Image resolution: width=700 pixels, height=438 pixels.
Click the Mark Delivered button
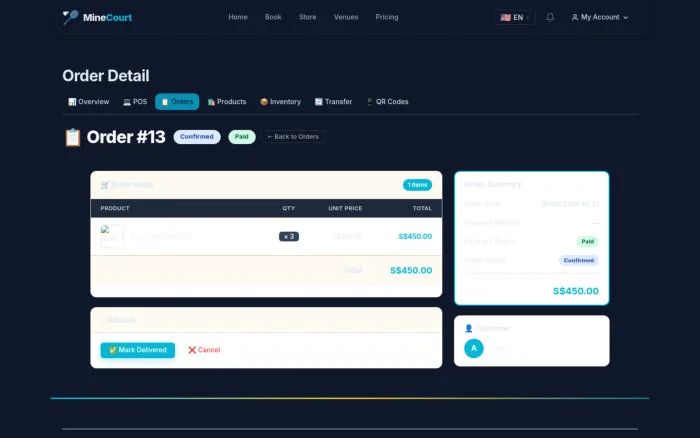(138, 350)
